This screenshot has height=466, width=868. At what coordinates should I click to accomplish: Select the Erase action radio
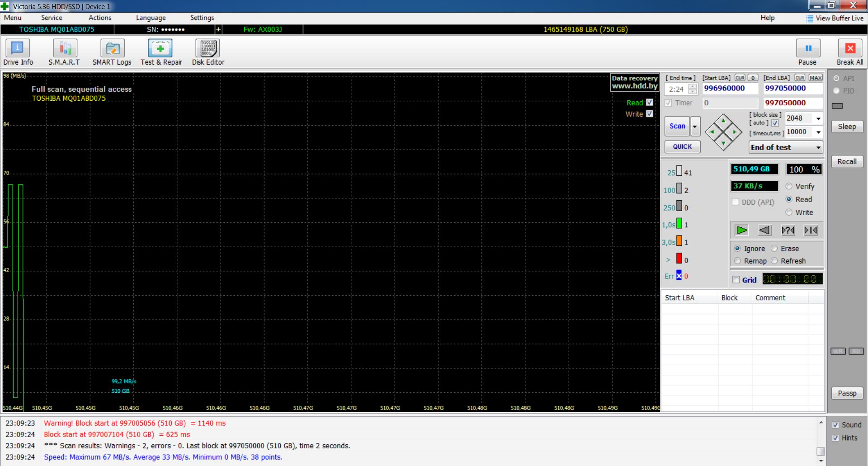[774, 249]
